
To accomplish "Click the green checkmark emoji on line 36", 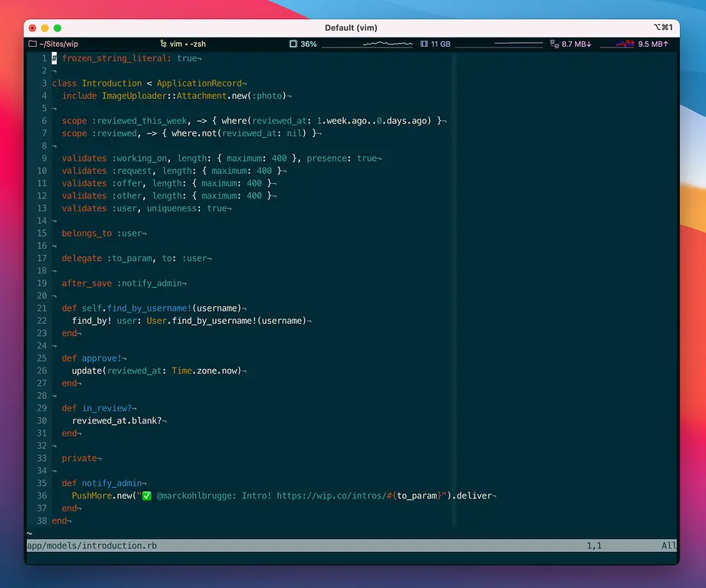I will click(147, 496).
